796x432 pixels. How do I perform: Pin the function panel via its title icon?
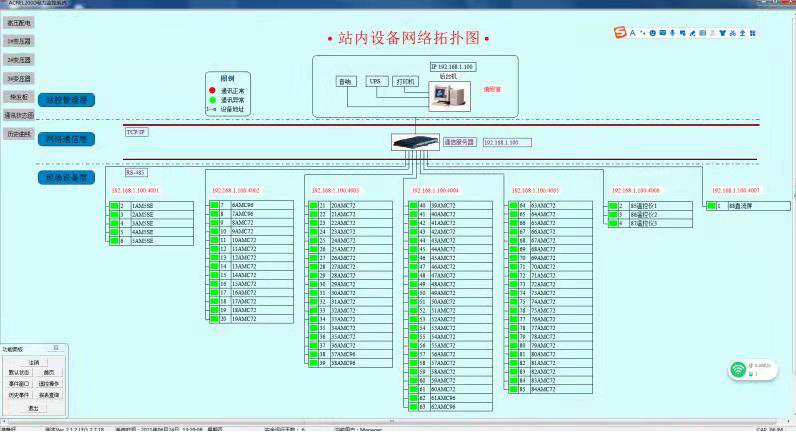pos(56,348)
